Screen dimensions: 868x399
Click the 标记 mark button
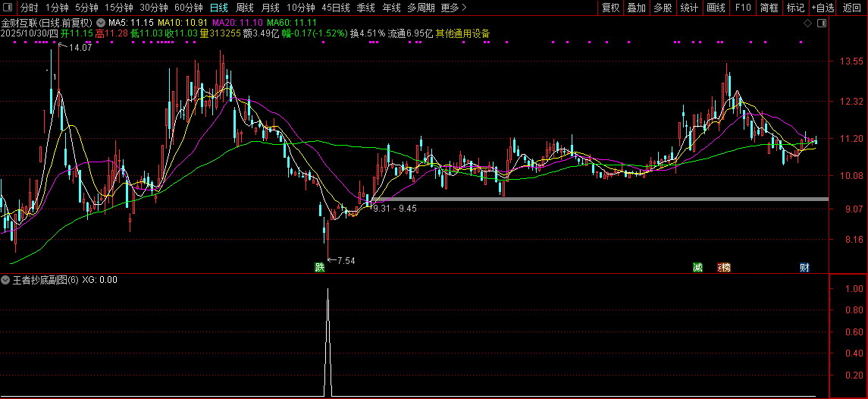point(795,8)
